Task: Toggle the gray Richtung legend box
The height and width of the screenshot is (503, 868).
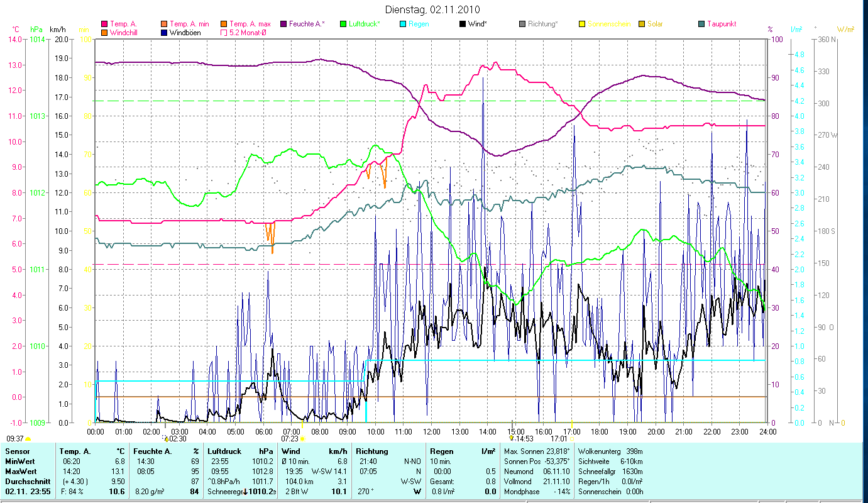Action: 522,24
